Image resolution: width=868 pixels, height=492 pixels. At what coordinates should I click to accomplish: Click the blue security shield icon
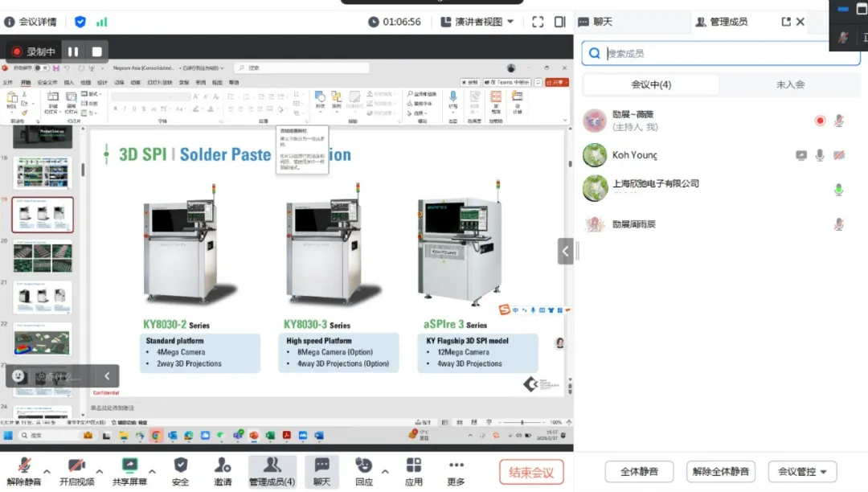pyautogui.click(x=80, y=22)
